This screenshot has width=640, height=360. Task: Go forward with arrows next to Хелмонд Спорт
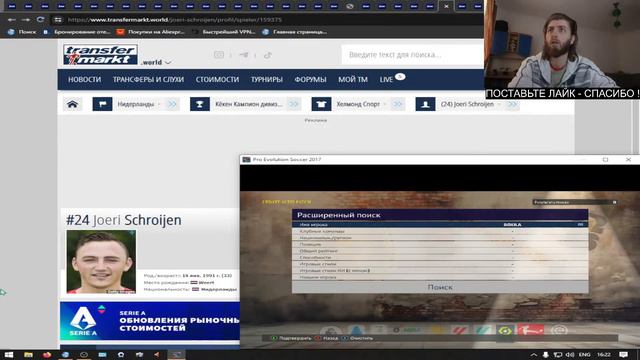point(397,104)
